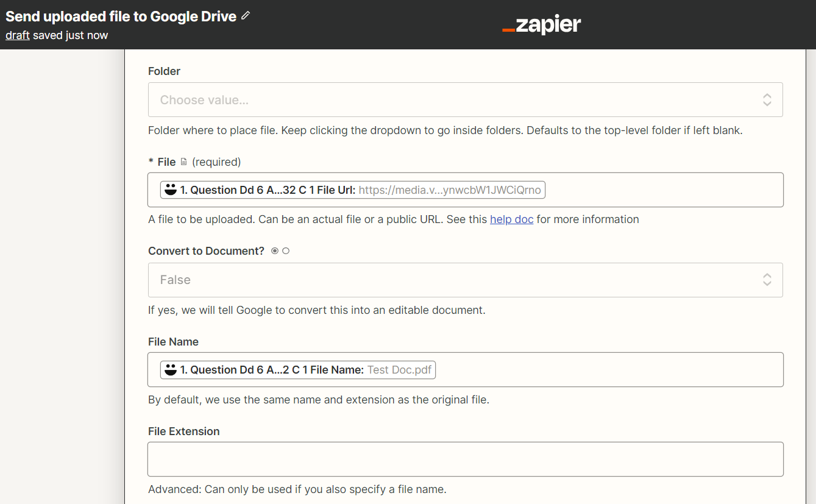Open the draft link
The width and height of the screenshot is (816, 504).
pos(18,35)
